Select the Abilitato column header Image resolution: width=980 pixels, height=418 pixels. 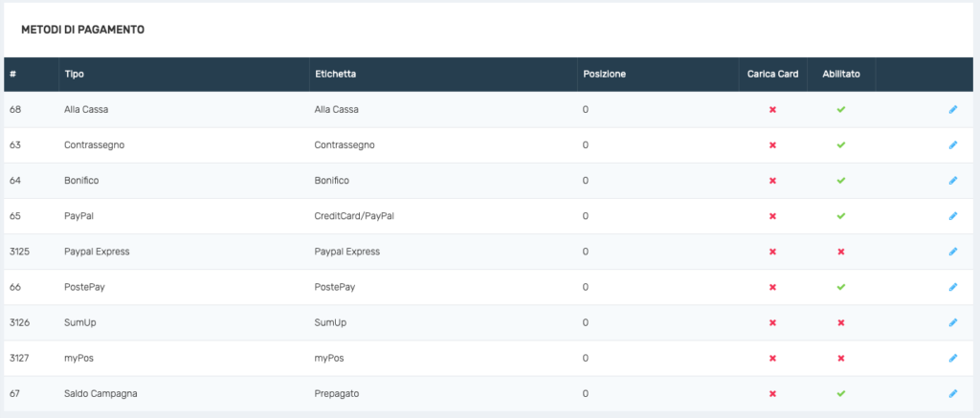pos(840,74)
